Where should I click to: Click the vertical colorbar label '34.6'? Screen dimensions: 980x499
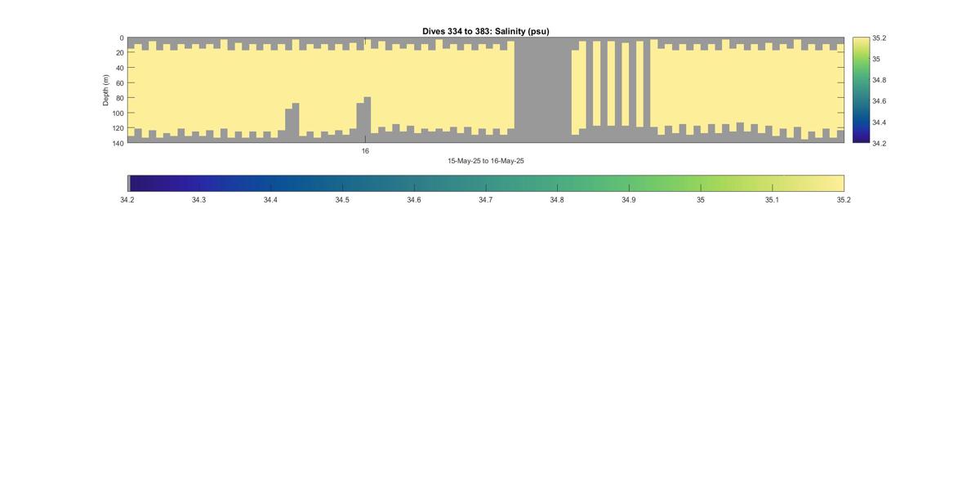[x=880, y=101]
